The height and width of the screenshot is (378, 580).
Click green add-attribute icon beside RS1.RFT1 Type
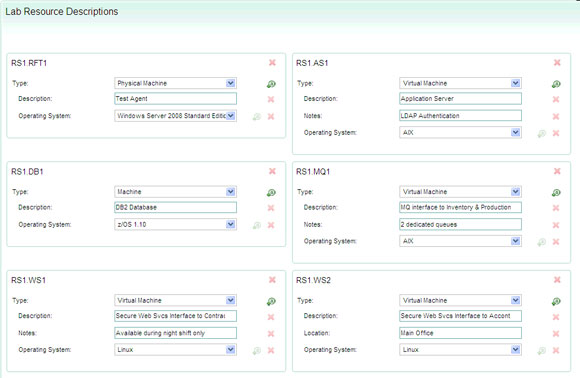(271, 84)
